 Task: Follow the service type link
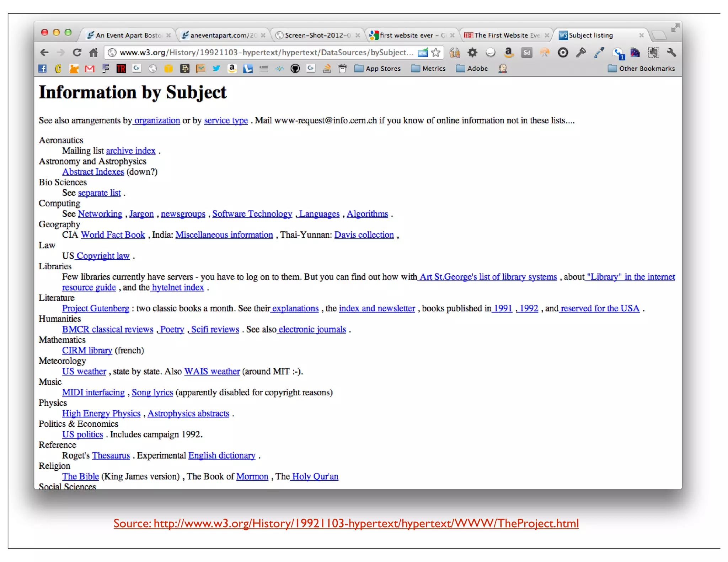click(x=226, y=120)
